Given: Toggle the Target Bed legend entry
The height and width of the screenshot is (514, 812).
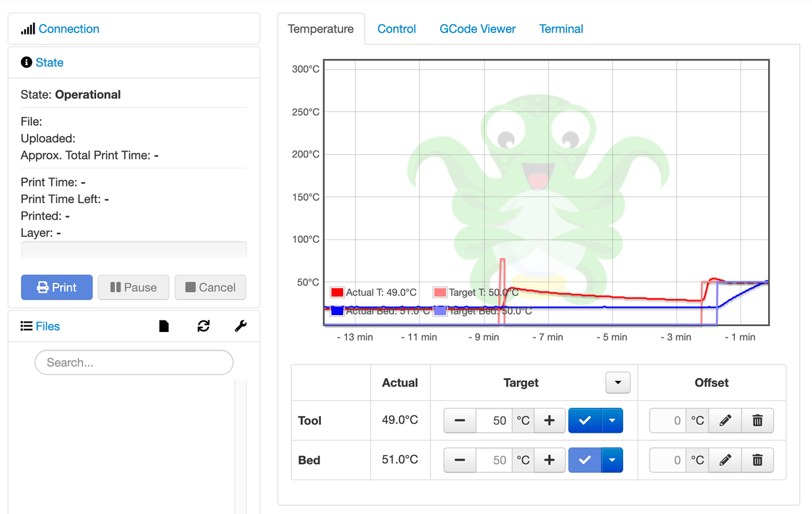Looking at the screenshot, I should (484, 310).
